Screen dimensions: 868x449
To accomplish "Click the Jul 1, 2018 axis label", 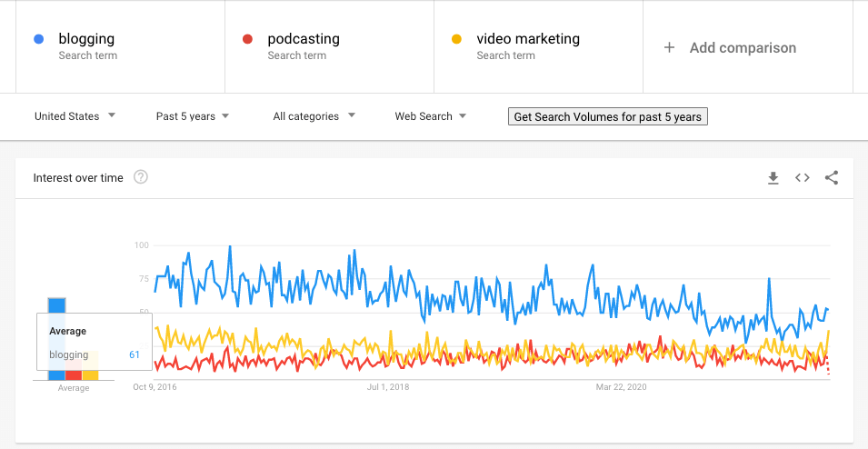I will pos(388,387).
